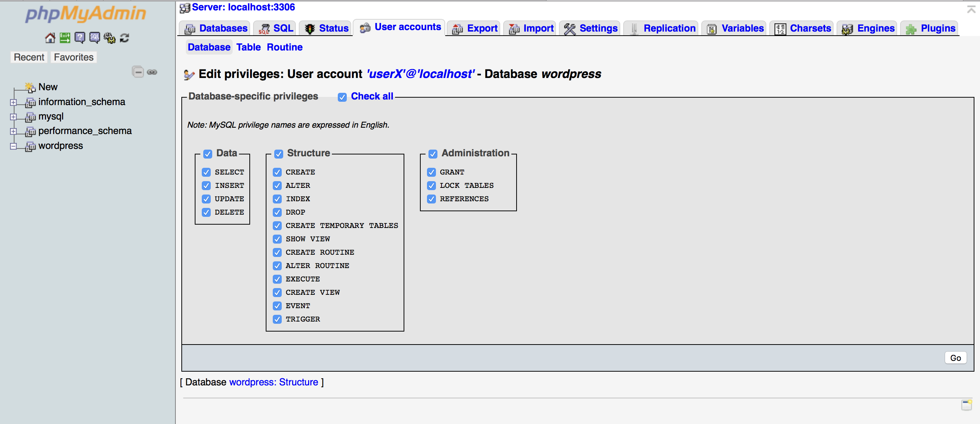Uncheck the EXECUTE privilege
980x424 pixels.
point(277,279)
